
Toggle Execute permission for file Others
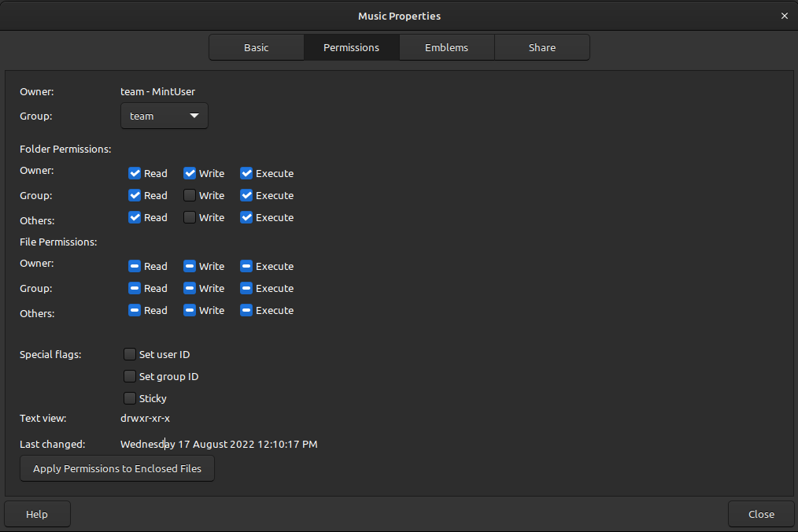[x=247, y=310]
